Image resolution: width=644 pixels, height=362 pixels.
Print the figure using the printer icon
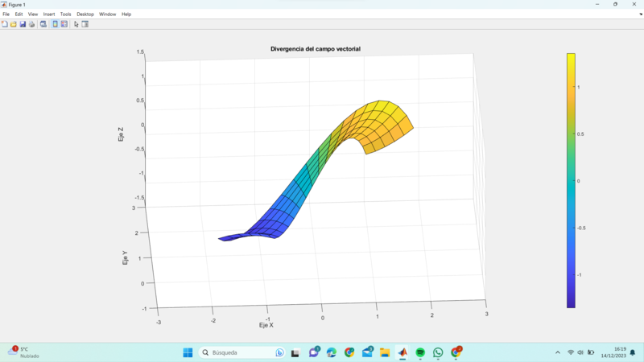click(x=32, y=24)
